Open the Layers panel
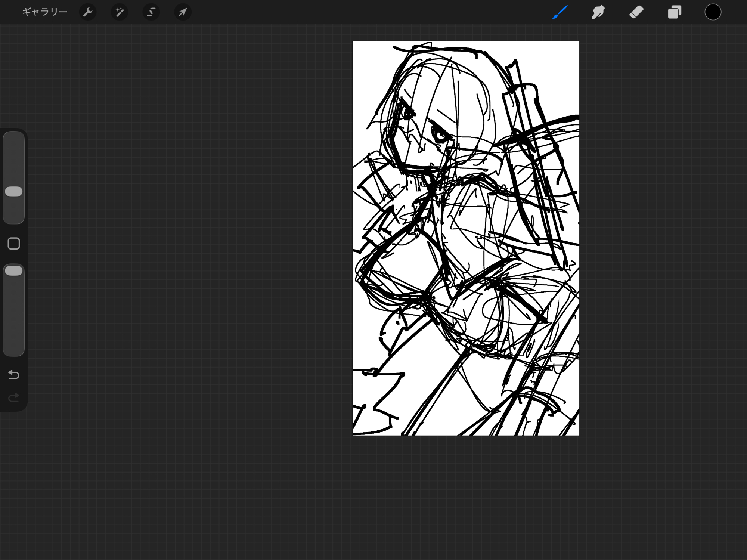Screen dimensions: 747x560 (x=675, y=12)
